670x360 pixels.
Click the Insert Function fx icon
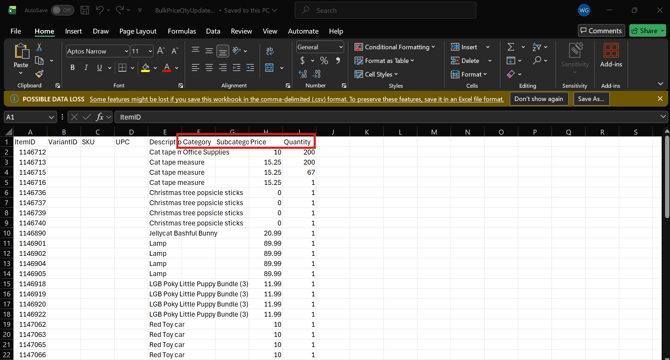click(x=100, y=117)
